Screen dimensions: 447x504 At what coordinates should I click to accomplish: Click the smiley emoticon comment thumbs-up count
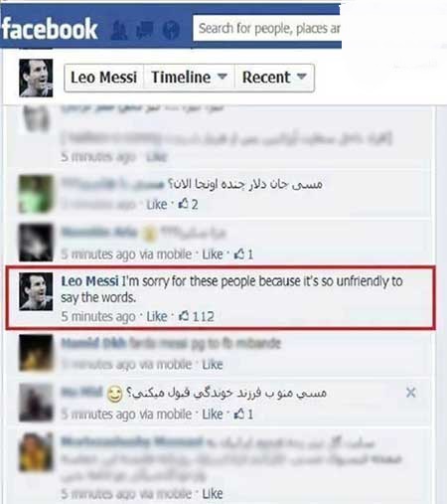click(243, 414)
